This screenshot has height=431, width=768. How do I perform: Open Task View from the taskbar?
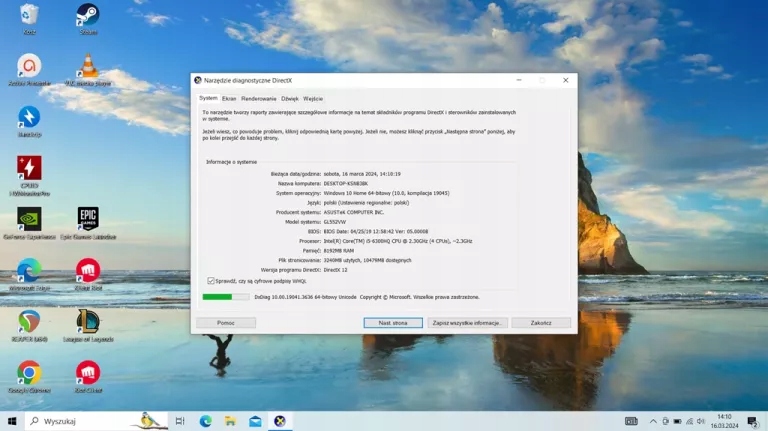[180, 421]
